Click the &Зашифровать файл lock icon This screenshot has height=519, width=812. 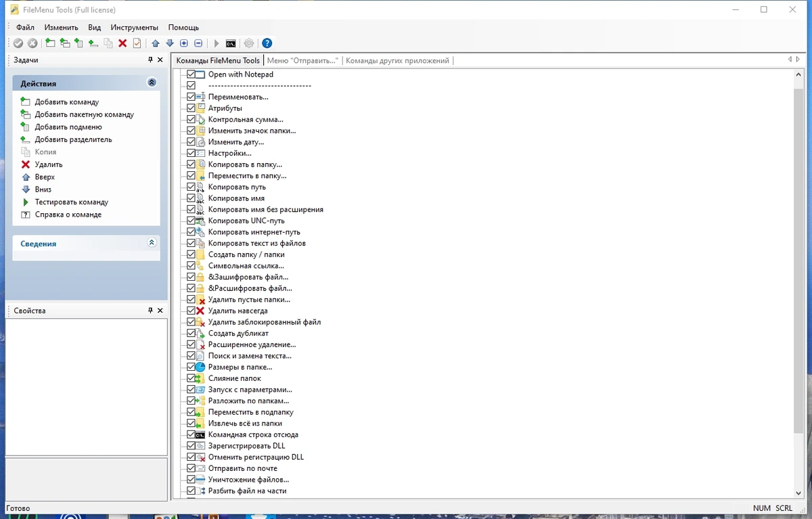point(200,277)
